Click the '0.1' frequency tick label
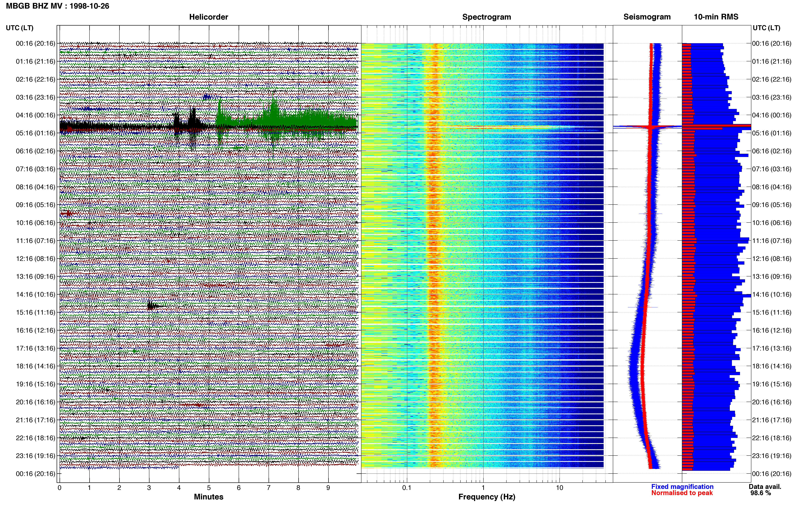The width and height of the screenshot is (812, 508). pyautogui.click(x=407, y=488)
